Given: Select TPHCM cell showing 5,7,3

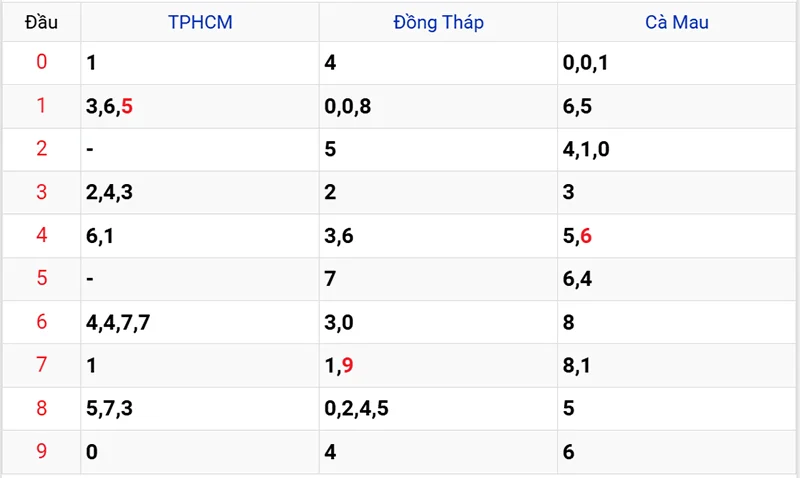Looking at the screenshot, I should pyautogui.click(x=109, y=408).
